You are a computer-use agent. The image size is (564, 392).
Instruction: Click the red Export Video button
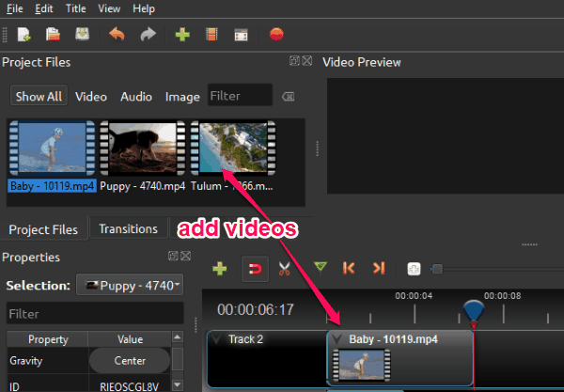[x=276, y=35]
